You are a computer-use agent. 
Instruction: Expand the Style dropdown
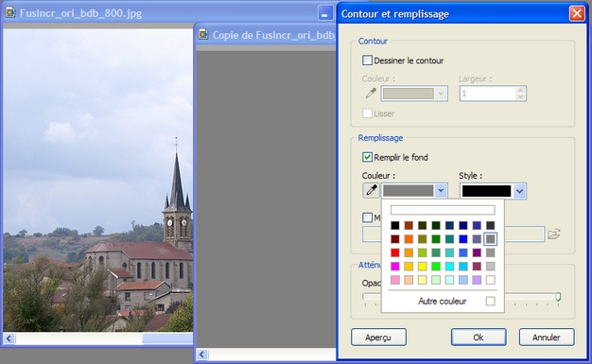(x=519, y=191)
